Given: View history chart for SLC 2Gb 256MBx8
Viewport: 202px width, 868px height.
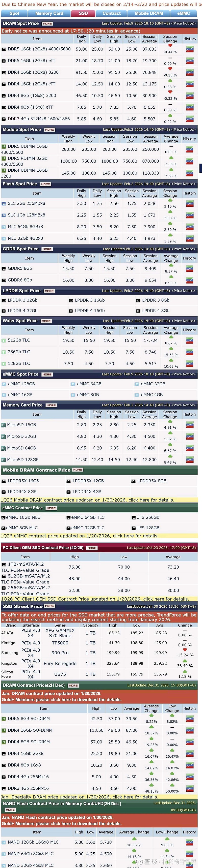Looking at the screenshot, I should click(190, 204).
